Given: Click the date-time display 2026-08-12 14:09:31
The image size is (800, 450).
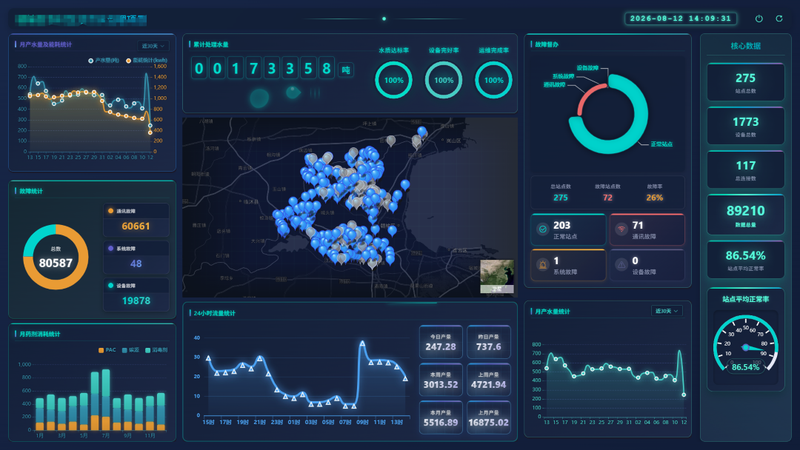Looking at the screenshot, I should pyautogui.click(x=681, y=18).
